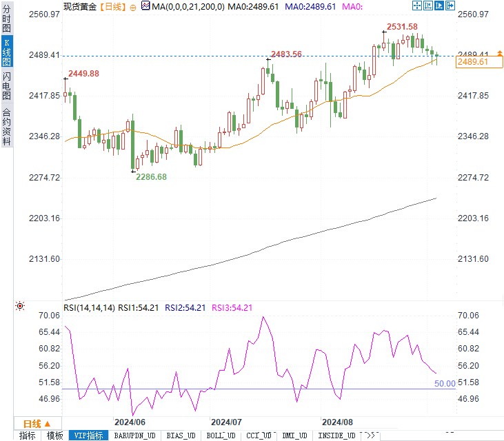Open the 合约资料 side tab

[6, 126]
